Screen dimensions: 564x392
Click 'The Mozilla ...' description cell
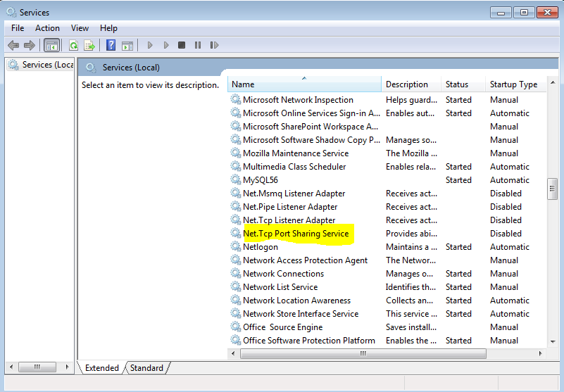(411, 153)
